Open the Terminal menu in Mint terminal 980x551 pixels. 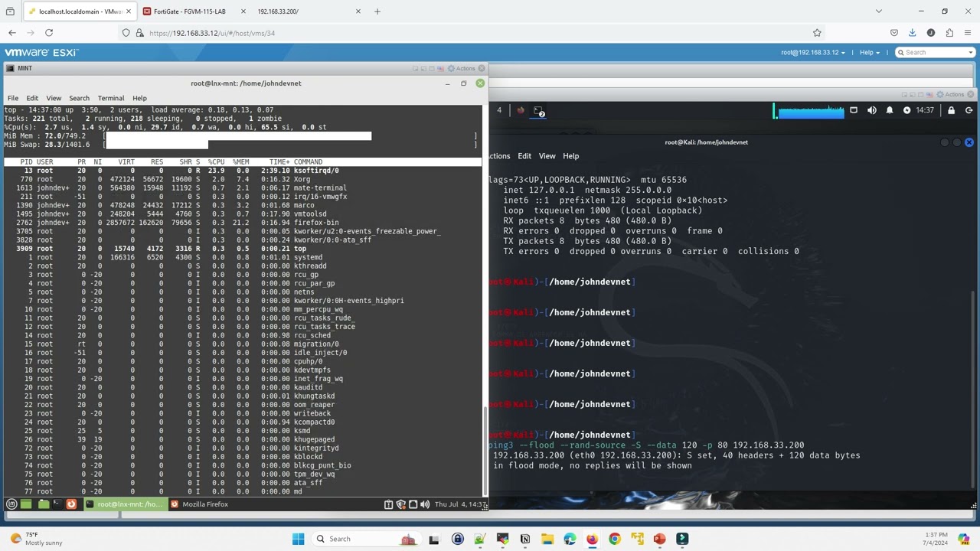[111, 98]
